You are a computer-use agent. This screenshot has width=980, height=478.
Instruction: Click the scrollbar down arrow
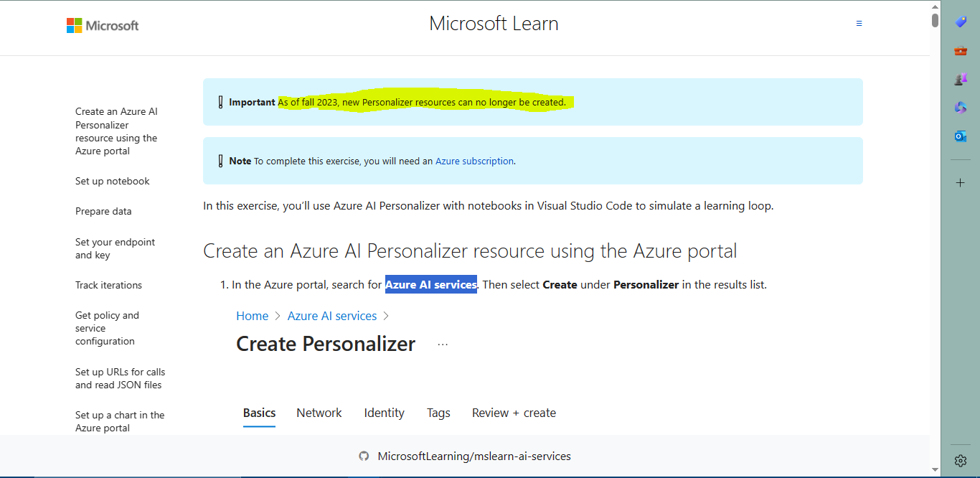point(935,469)
